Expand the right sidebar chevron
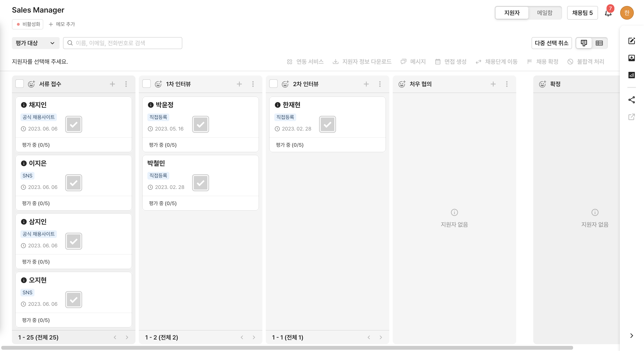The height and width of the screenshot is (351, 644). 631,335
